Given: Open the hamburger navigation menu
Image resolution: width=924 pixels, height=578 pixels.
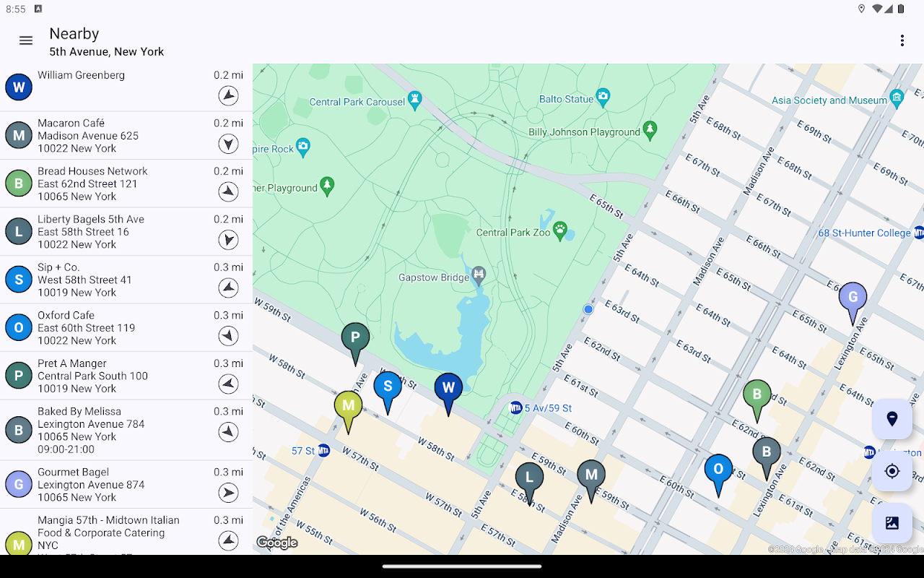Looking at the screenshot, I should pos(26,40).
